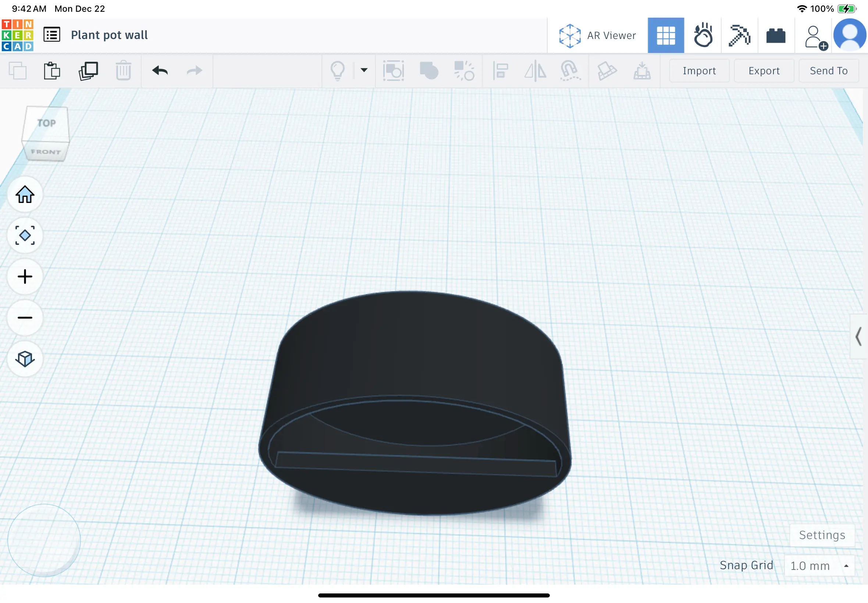Click the Paste clipboard icon
This screenshot has width=868, height=603.
click(52, 70)
